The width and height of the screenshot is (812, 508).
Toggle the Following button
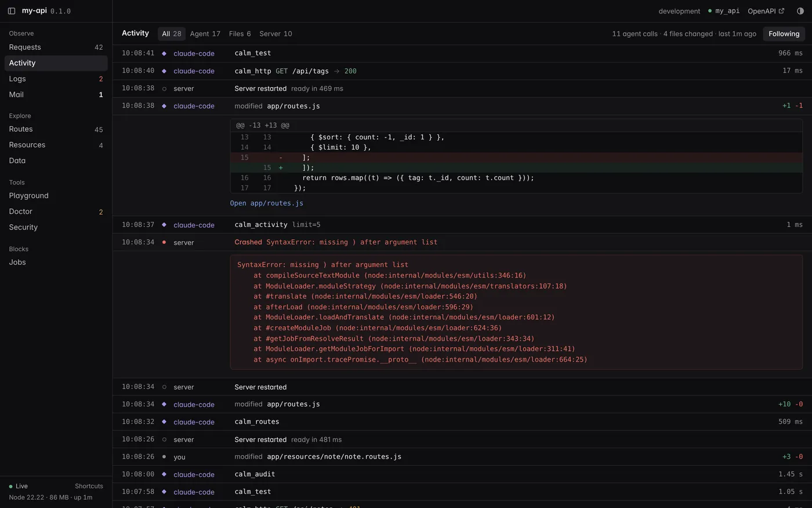(784, 34)
